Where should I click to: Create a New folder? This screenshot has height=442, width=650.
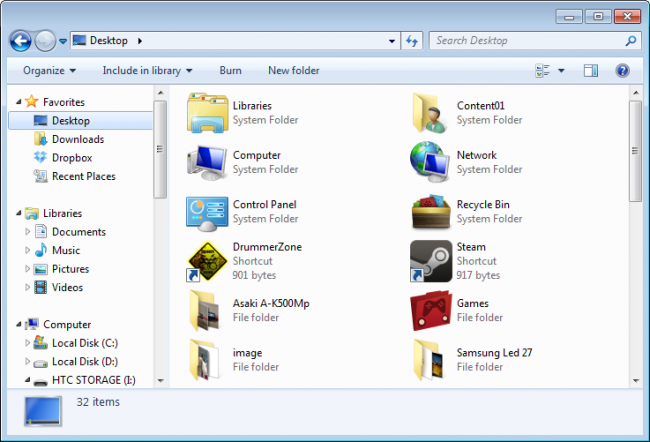pos(293,70)
